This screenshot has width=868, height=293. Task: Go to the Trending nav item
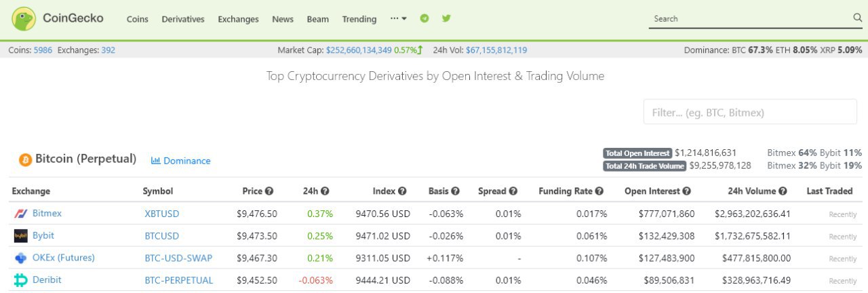(359, 19)
